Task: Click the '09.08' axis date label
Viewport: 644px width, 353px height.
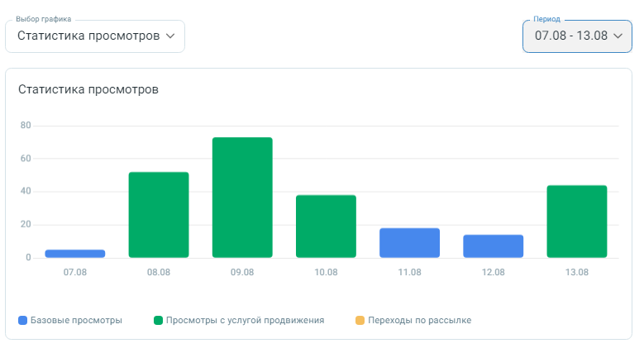Action: [x=242, y=272]
